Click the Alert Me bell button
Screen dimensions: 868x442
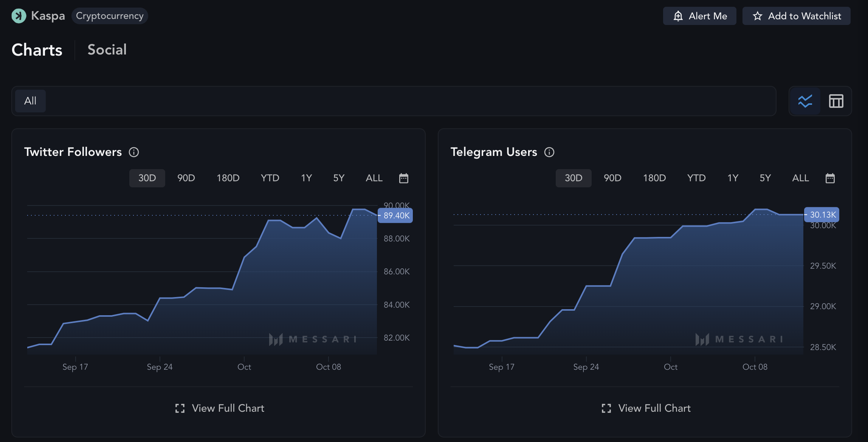(x=699, y=16)
